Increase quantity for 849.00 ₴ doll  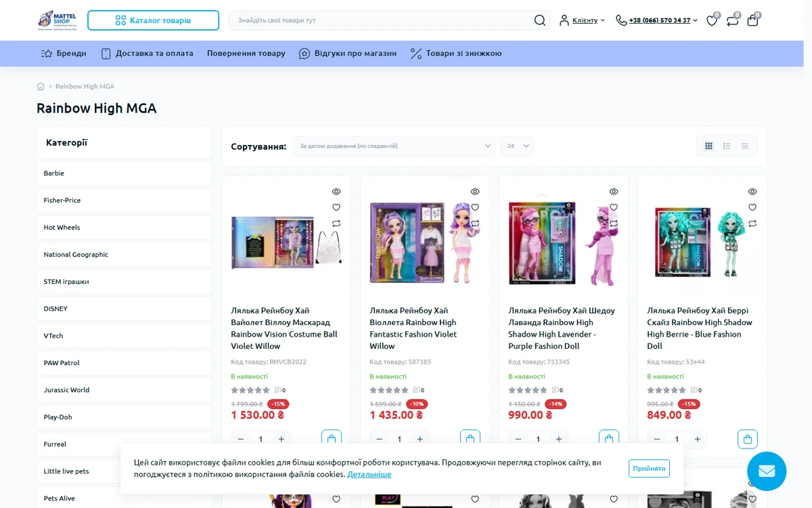[698, 439]
